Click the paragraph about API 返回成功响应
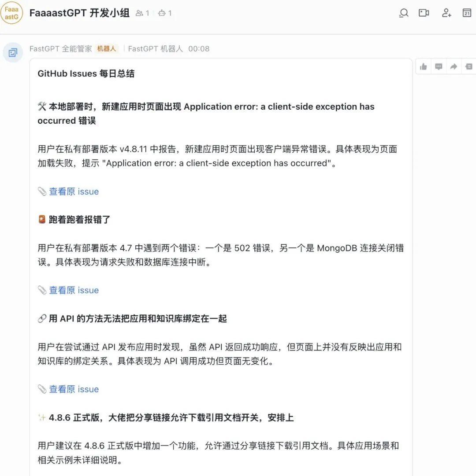This screenshot has width=476, height=476. [219, 354]
